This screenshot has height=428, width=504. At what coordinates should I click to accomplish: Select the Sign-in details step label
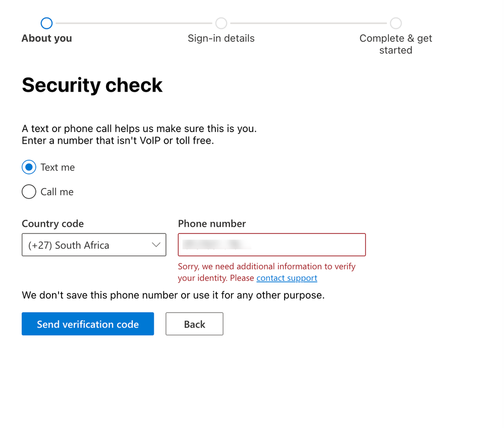tap(221, 38)
